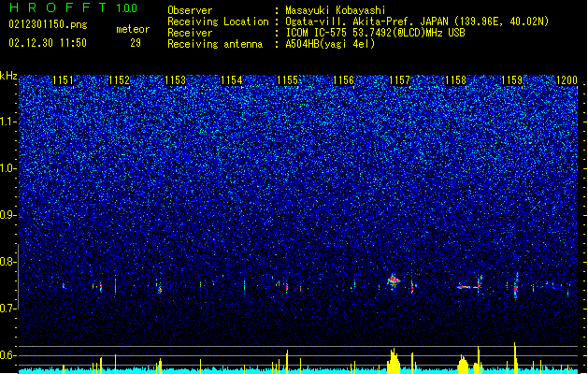This screenshot has height=374, width=588.
Task: Click the 1151 time axis marker
Action: [x=63, y=80]
